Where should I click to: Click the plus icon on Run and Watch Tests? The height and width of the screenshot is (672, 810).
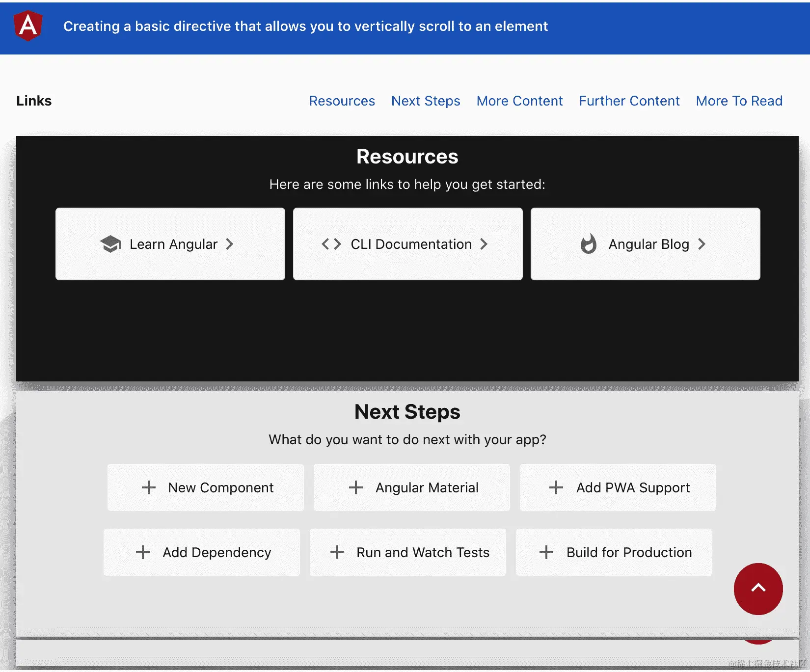pos(337,552)
